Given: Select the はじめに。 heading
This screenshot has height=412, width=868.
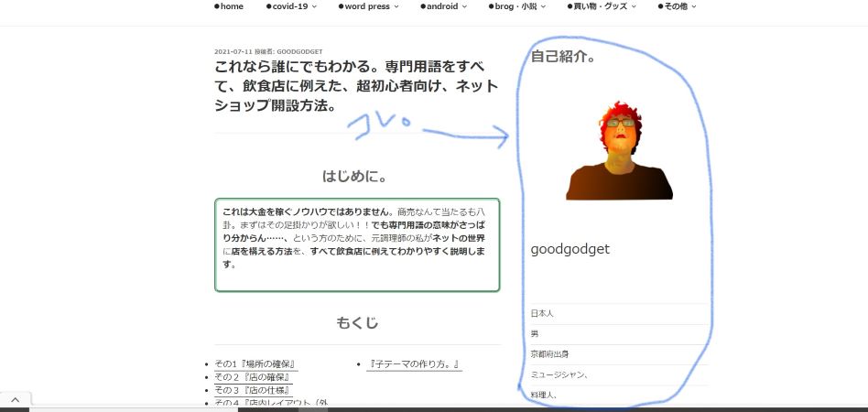Looking at the screenshot, I should (354, 177).
